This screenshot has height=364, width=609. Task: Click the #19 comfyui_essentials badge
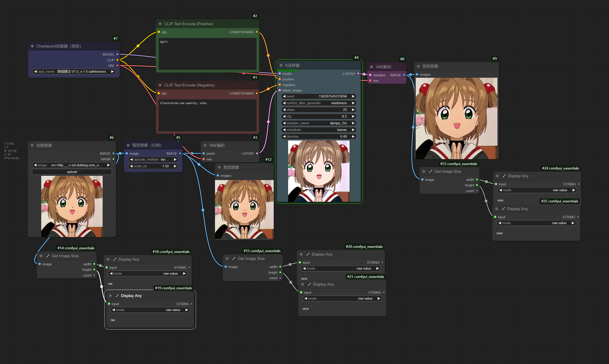pos(173,288)
